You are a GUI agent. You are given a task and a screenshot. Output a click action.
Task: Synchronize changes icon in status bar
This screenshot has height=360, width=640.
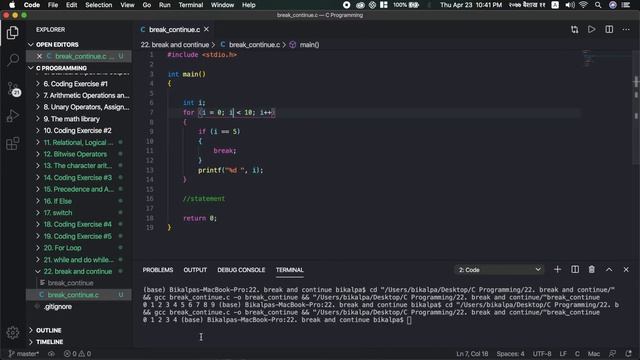pyautogui.click(x=51, y=354)
